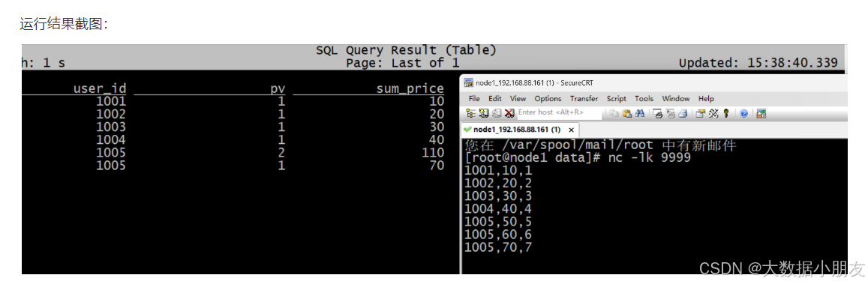Click sum_price value 20
Viewport: 868px width, 284px height.
tap(437, 115)
